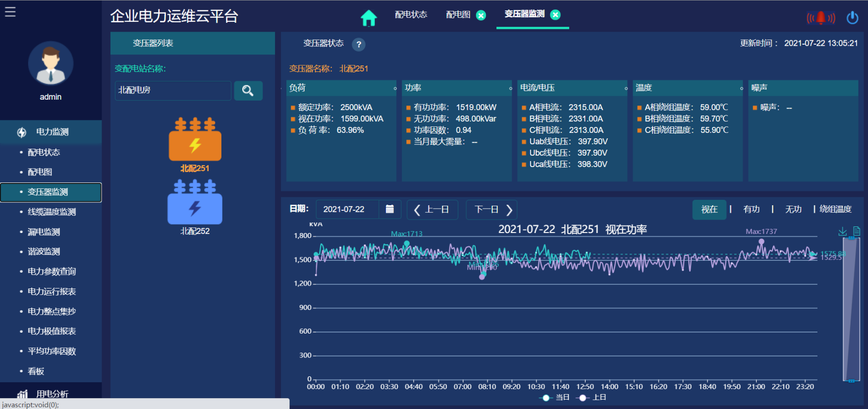
Task: Toggle the 当日 legend series
Action: (x=555, y=398)
